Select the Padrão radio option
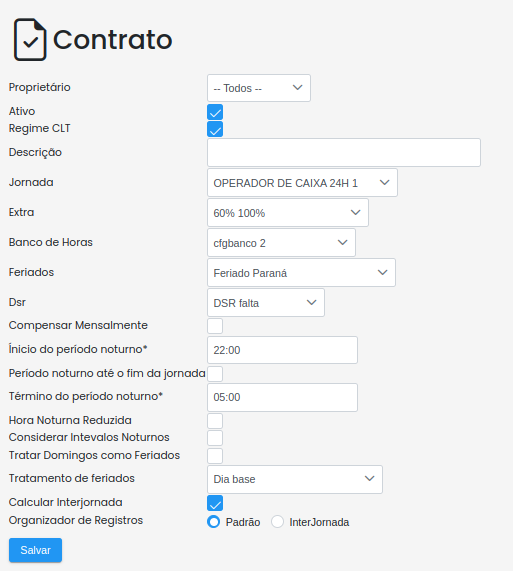The height and width of the screenshot is (571, 513). [214, 521]
